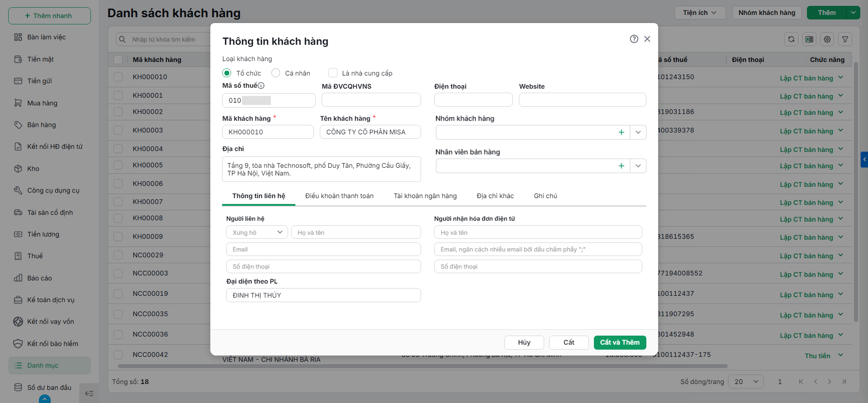The image size is (868, 403).
Task: Open the Xưng hô dropdown
Action: (x=257, y=232)
